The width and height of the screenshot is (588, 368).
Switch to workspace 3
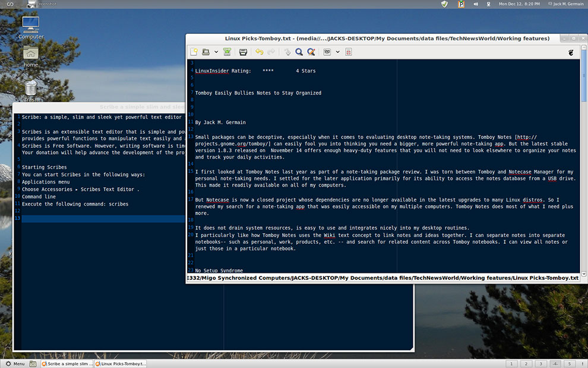tap(540, 363)
